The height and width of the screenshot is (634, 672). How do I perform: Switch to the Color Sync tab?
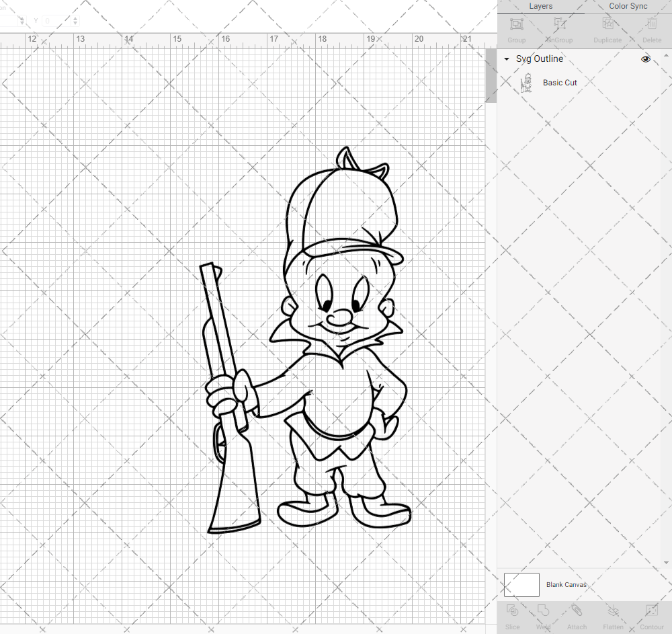point(628,7)
